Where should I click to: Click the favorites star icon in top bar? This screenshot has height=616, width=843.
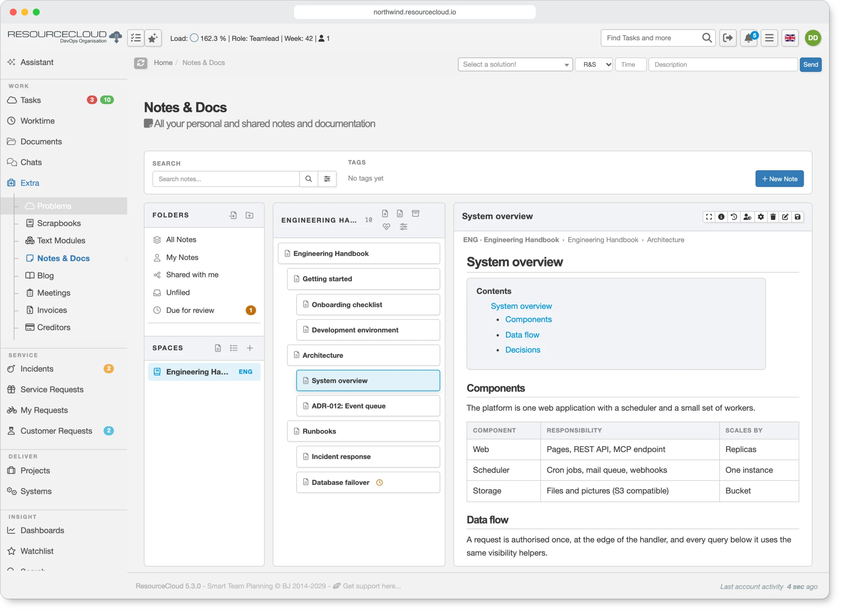point(153,38)
